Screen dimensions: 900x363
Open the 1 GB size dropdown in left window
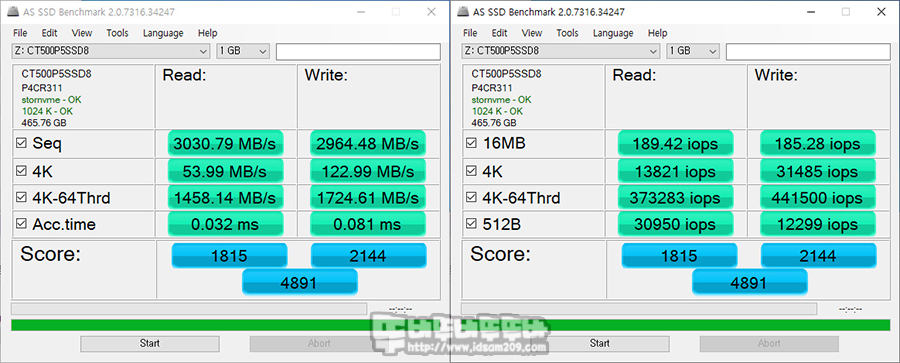click(x=243, y=51)
